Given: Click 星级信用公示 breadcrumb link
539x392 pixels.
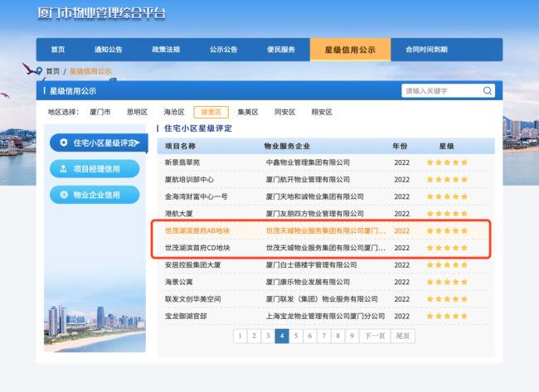Looking at the screenshot, I should 90,71.
